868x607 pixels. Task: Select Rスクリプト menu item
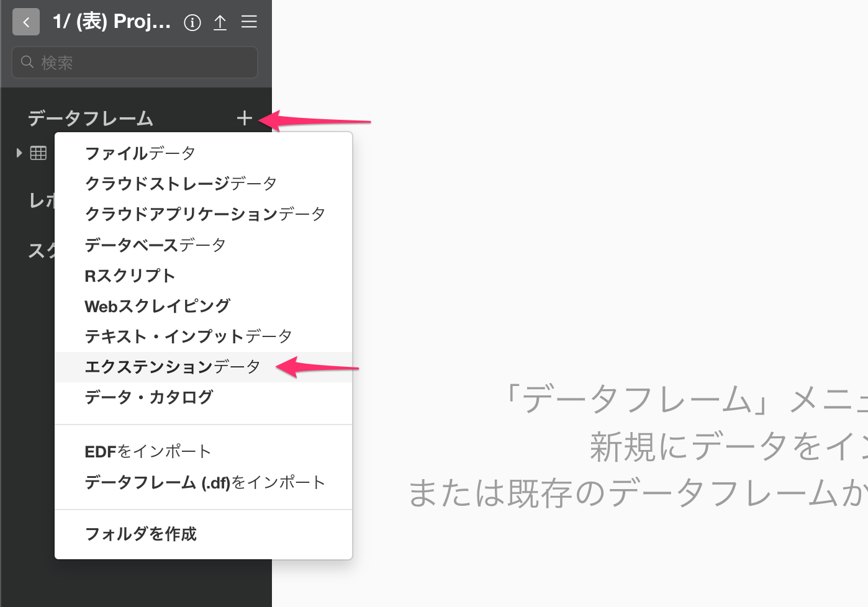pos(203,275)
